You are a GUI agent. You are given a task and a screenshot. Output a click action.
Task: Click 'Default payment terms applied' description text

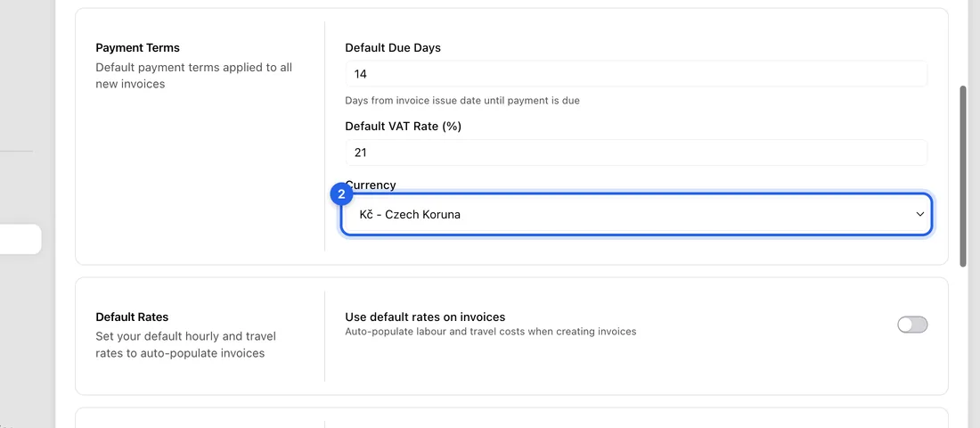point(193,75)
